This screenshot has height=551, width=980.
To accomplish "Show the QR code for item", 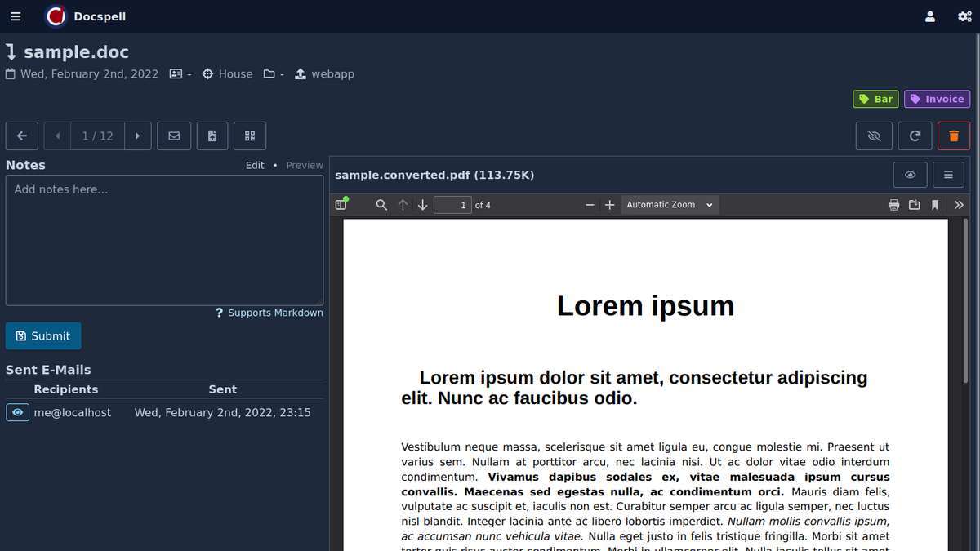I will 250,136.
